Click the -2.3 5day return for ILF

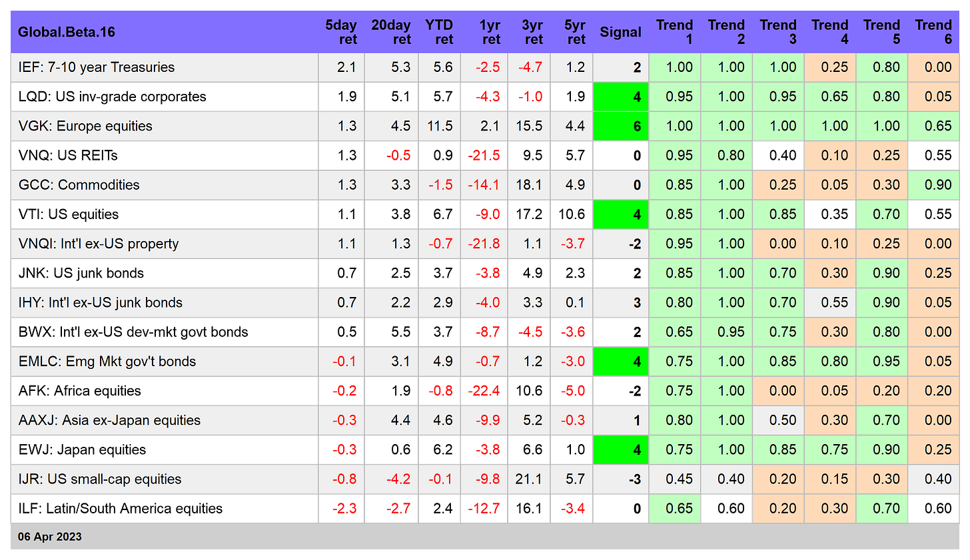(341, 508)
